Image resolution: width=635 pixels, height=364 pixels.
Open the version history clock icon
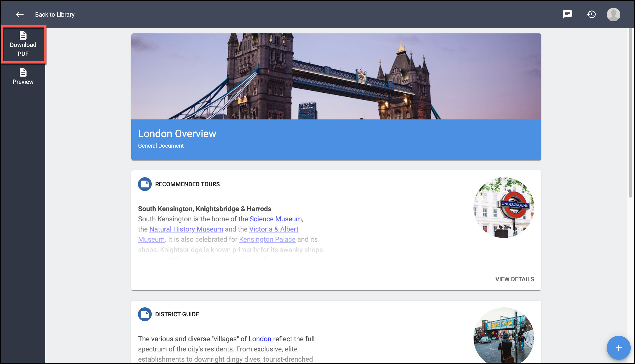click(x=591, y=14)
